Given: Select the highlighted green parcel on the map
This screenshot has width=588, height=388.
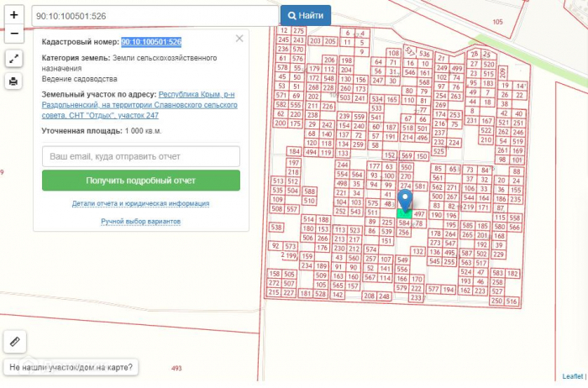Looking at the screenshot, I should [405, 213].
